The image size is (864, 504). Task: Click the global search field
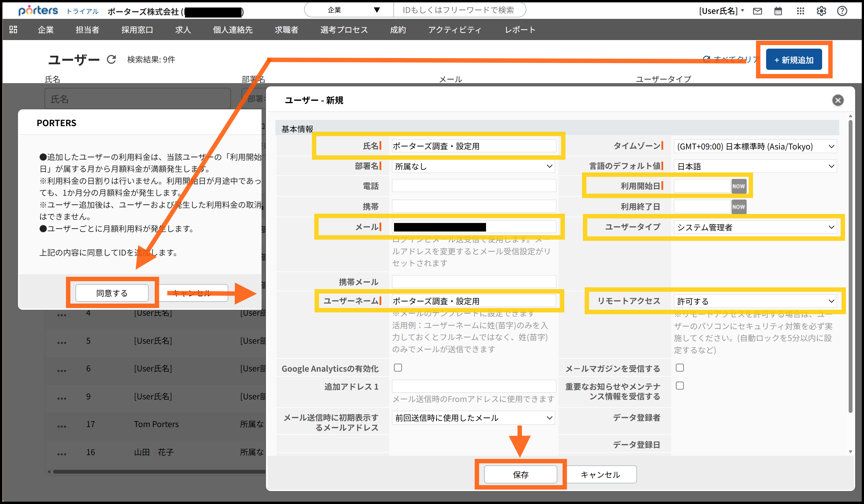pyautogui.click(x=459, y=10)
